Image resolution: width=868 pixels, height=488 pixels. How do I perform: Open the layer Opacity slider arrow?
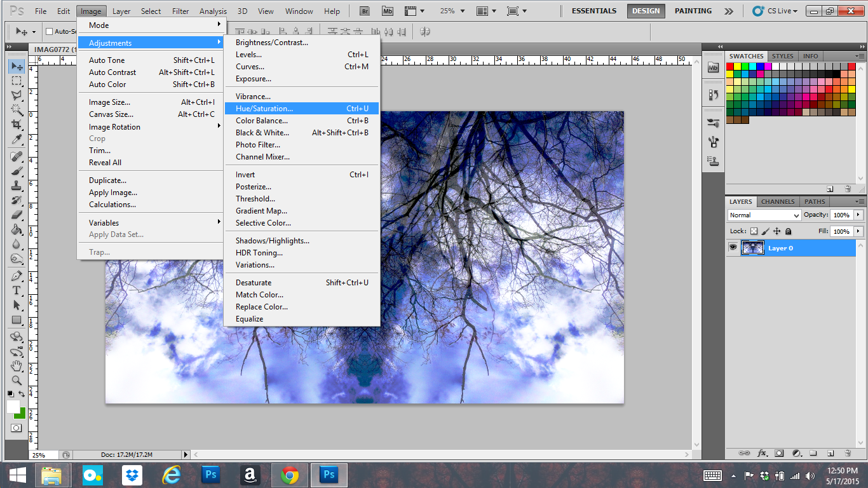pyautogui.click(x=858, y=215)
